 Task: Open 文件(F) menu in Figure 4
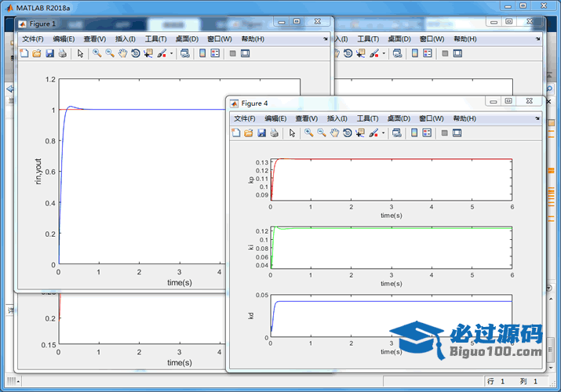[x=245, y=118]
